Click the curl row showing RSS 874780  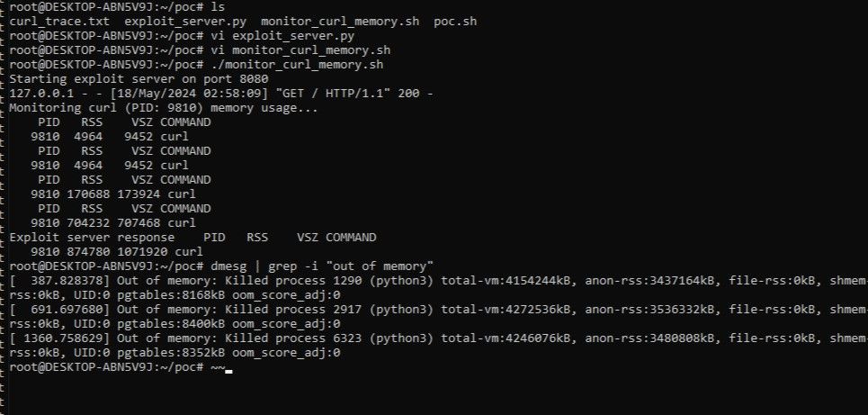[116, 252]
